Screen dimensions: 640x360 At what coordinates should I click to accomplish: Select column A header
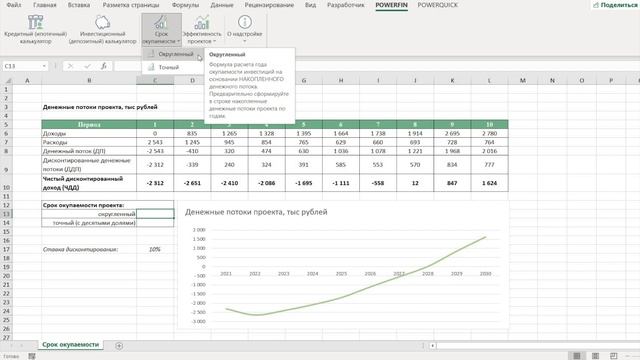pyautogui.click(x=27, y=80)
